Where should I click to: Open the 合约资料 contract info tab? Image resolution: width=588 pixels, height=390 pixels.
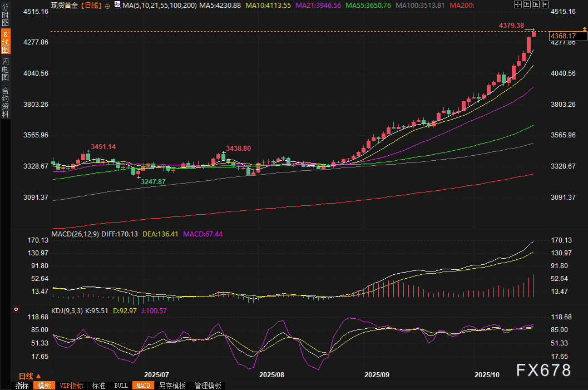coord(5,102)
